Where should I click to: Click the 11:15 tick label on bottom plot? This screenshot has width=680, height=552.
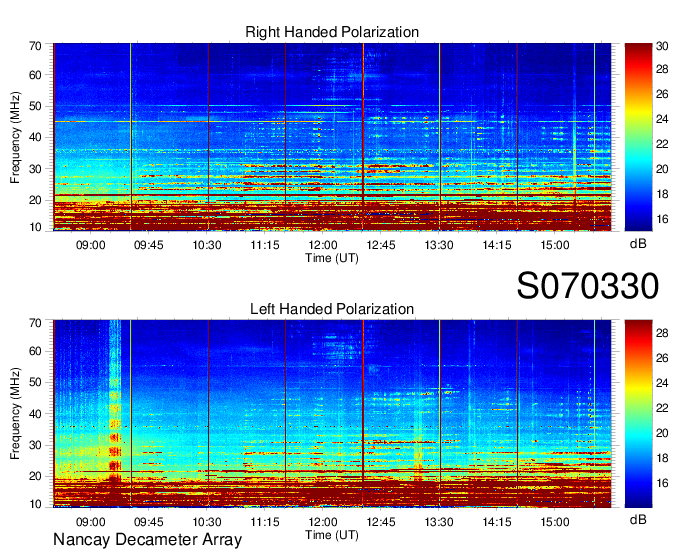pos(265,522)
